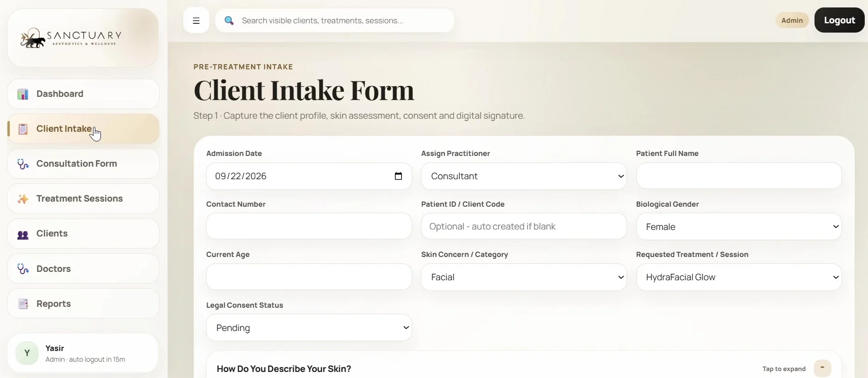Open the Doctors menu item
The height and width of the screenshot is (378, 868).
pyautogui.click(x=83, y=269)
